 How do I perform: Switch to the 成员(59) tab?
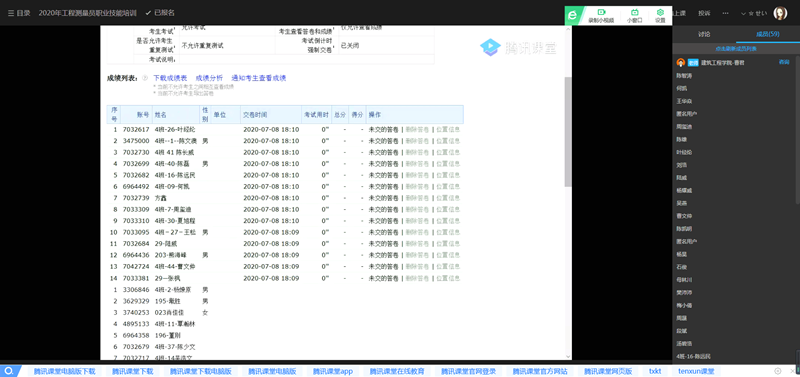[768, 34]
